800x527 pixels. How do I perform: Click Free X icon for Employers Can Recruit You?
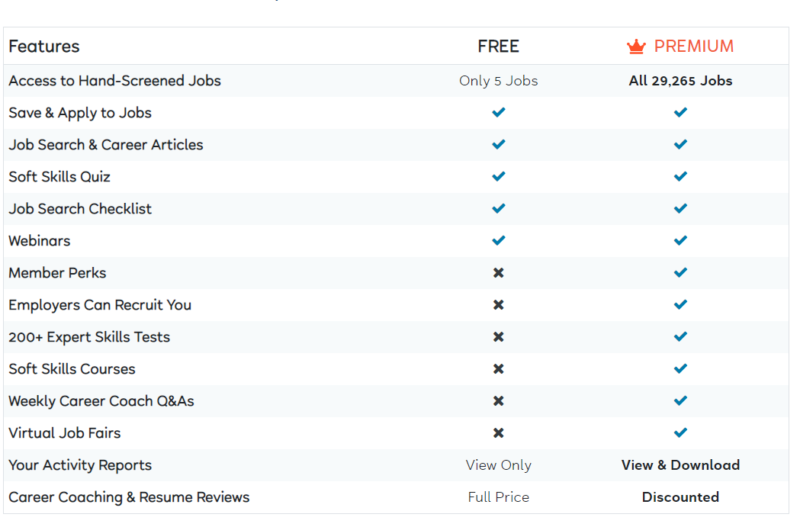tap(498, 305)
